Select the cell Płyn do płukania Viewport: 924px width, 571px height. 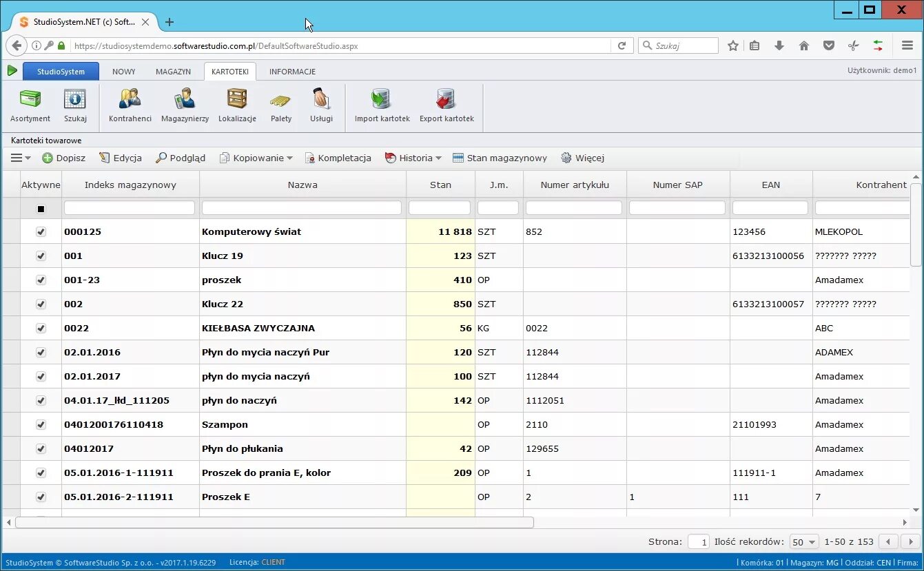point(302,449)
